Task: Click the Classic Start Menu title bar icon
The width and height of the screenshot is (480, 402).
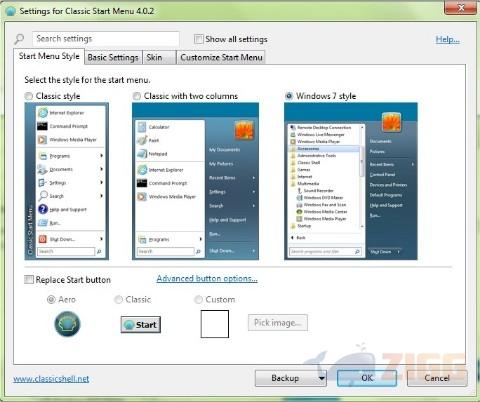Action: click(11, 11)
